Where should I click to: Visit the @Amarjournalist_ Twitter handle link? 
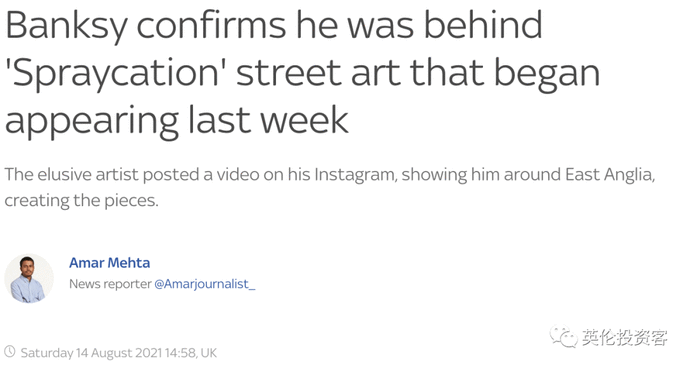click(x=205, y=284)
